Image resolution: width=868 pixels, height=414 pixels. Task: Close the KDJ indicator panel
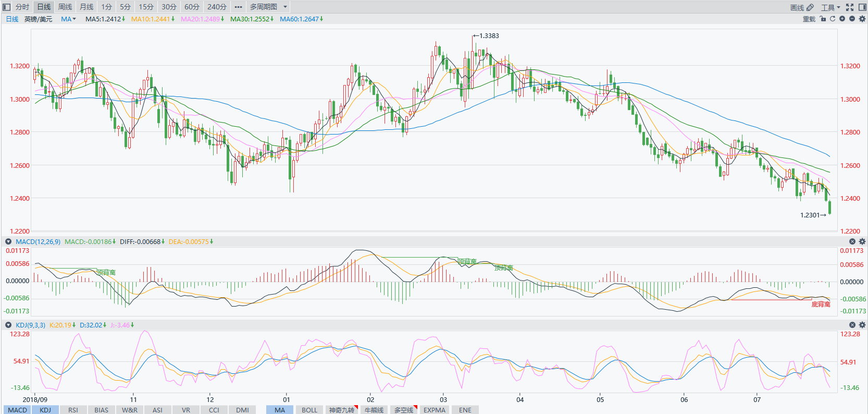point(852,325)
